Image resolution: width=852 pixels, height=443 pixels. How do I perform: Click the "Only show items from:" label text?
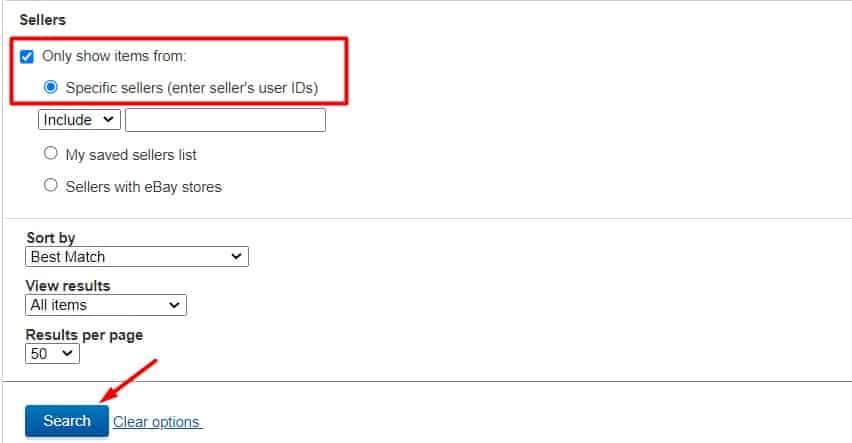tap(114, 56)
